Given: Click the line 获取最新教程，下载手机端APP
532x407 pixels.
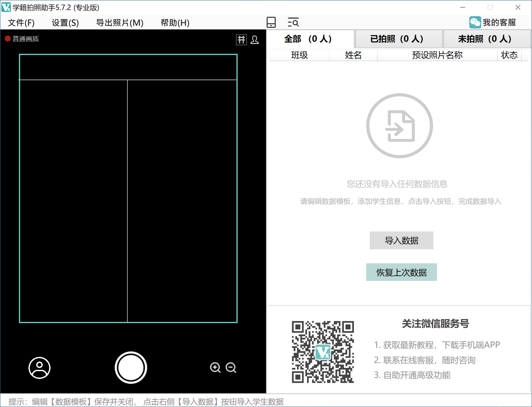Looking at the screenshot, I should tap(437, 345).
